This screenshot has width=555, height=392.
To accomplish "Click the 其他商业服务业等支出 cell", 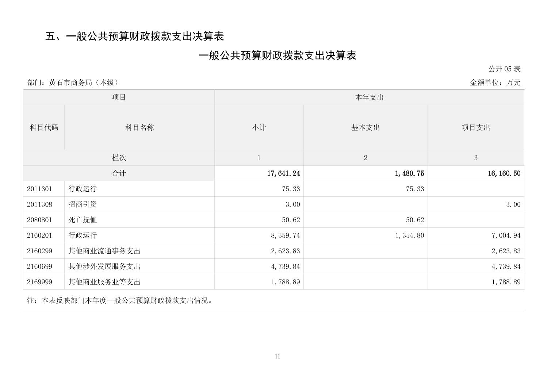I will point(104,282).
